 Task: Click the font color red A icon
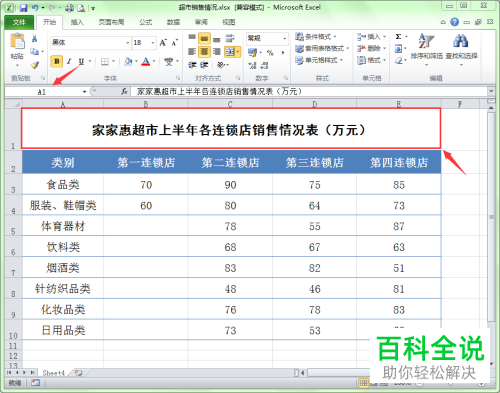coord(146,62)
